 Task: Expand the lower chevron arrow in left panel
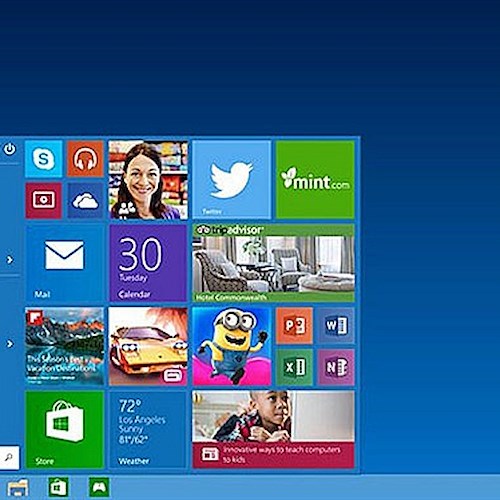(x=10, y=343)
